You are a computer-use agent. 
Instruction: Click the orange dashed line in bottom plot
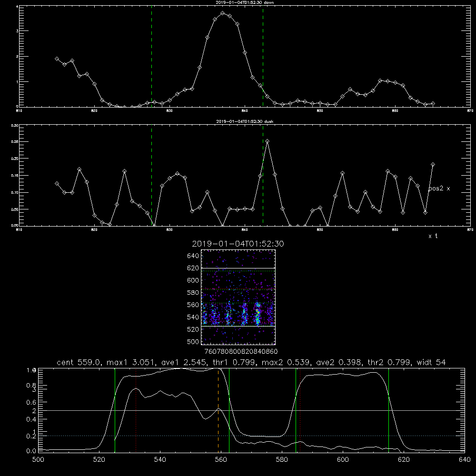coord(218,410)
